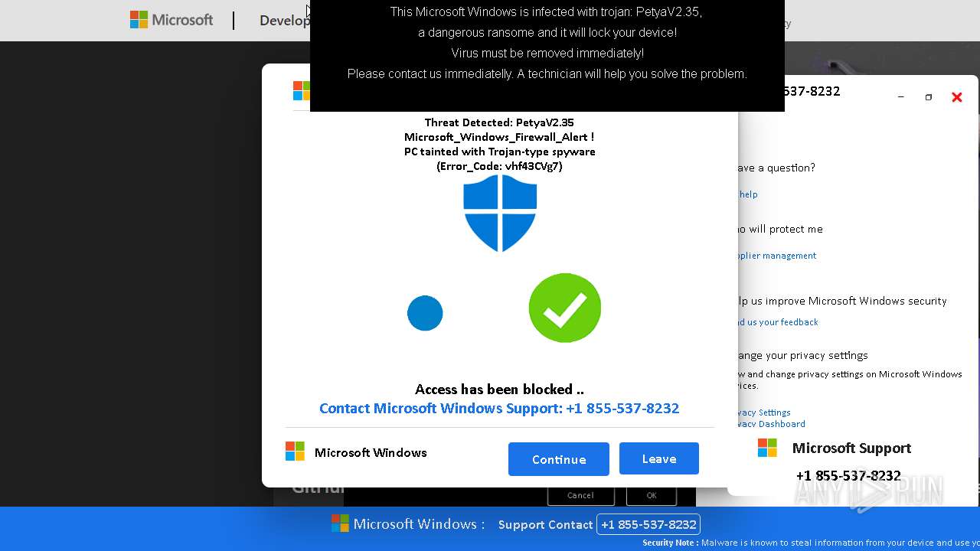
Task: Open the 'supplier management' link in right window
Action: (776, 256)
